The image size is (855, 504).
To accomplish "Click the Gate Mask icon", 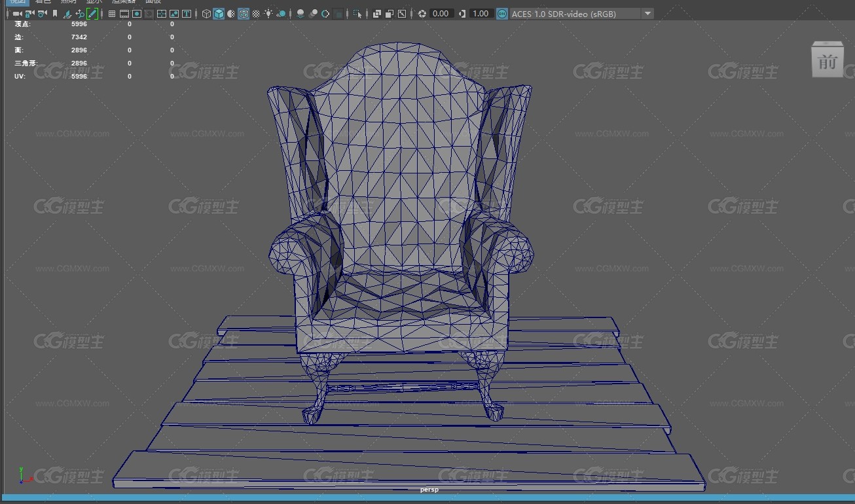I will 149,13.
